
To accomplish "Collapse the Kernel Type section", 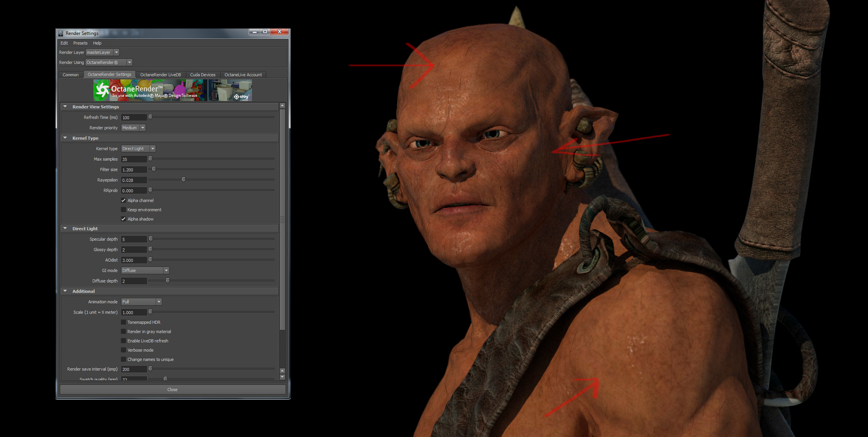I will [x=65, y=138].
